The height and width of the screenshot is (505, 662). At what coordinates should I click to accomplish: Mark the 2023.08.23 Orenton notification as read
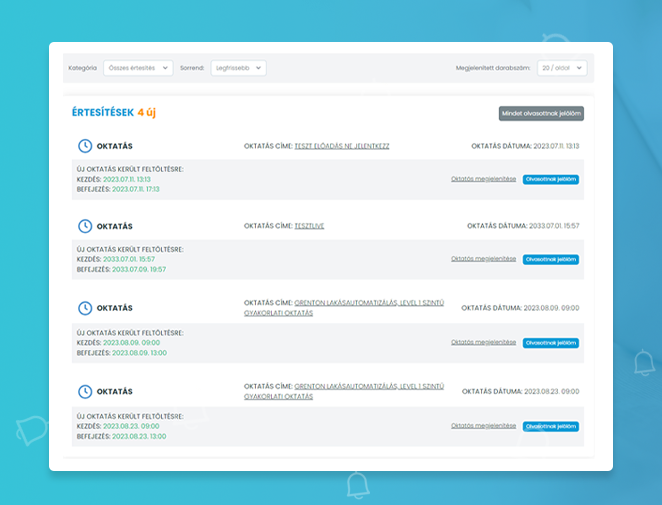[x=550, y=426]
